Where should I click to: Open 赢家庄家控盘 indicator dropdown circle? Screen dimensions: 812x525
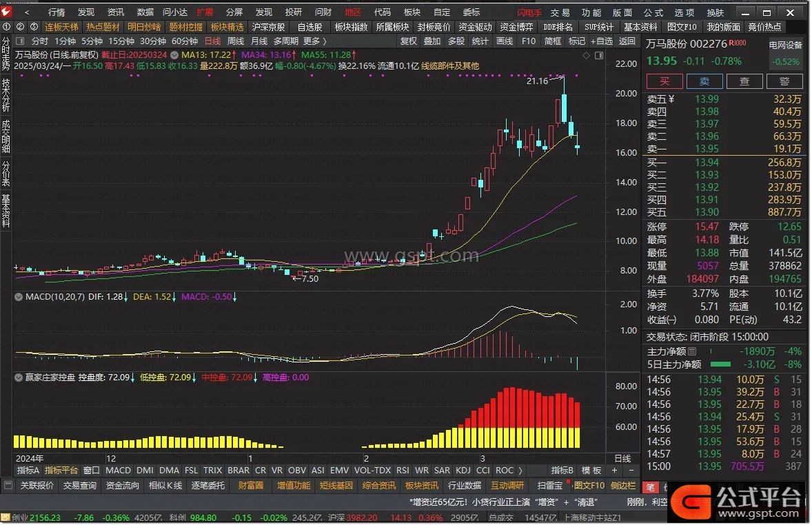point(19,378)
